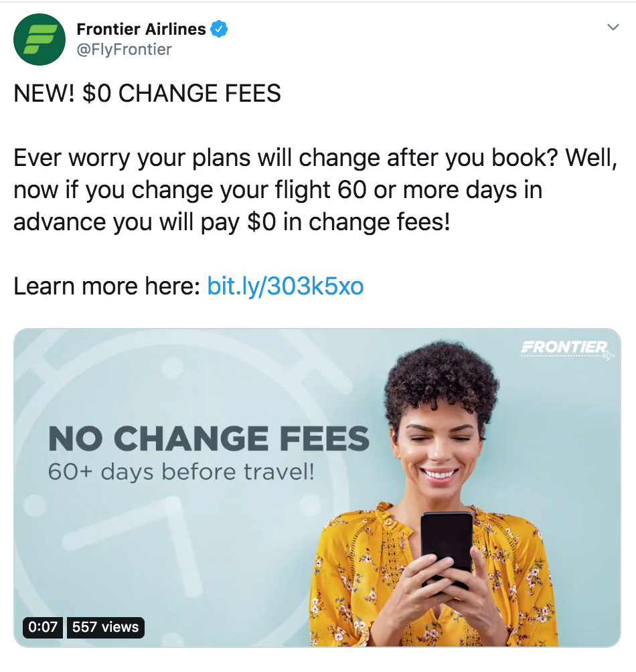This screenshot has height=672, width=636.
Task: Click the Learn more here label
Action: [x=106, y=286]
